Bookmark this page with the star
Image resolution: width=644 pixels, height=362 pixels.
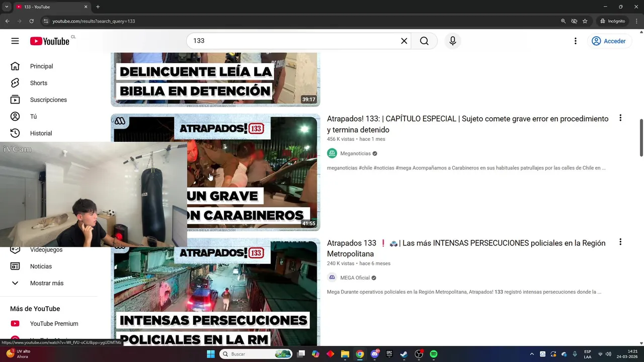tap(585, 21)
